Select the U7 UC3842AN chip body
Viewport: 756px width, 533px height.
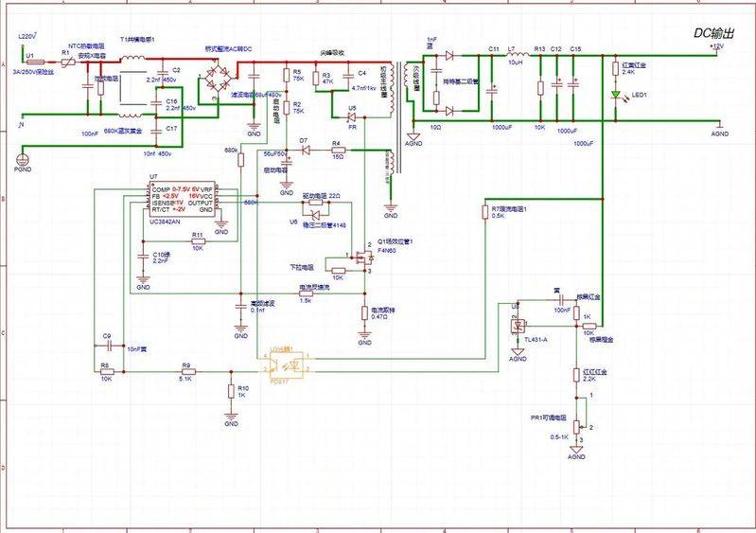click(183, 199)
